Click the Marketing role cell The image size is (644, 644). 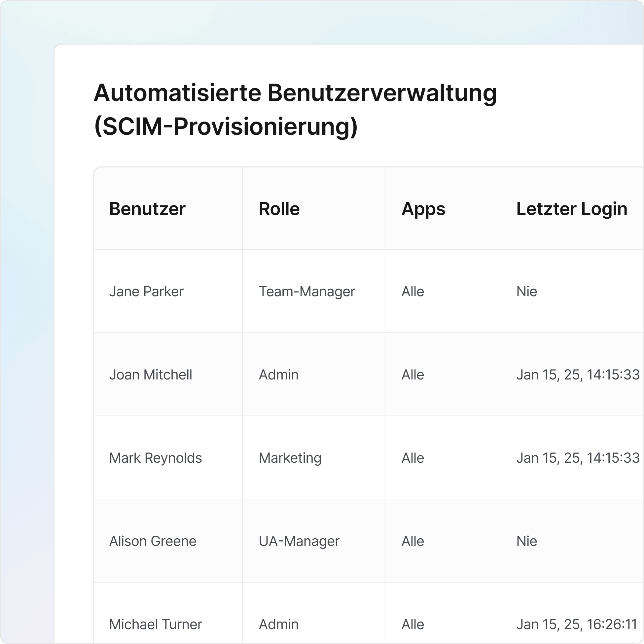pos(290,458)
